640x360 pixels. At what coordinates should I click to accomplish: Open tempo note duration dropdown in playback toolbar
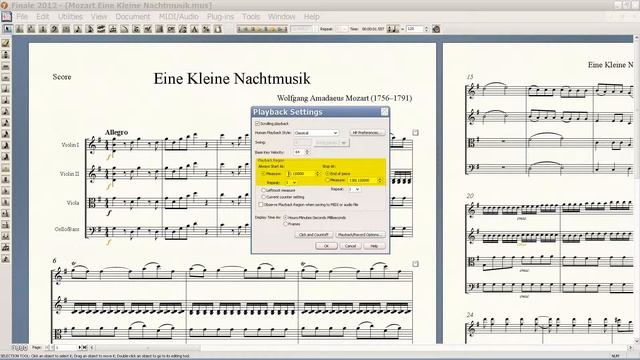[393, 29]
